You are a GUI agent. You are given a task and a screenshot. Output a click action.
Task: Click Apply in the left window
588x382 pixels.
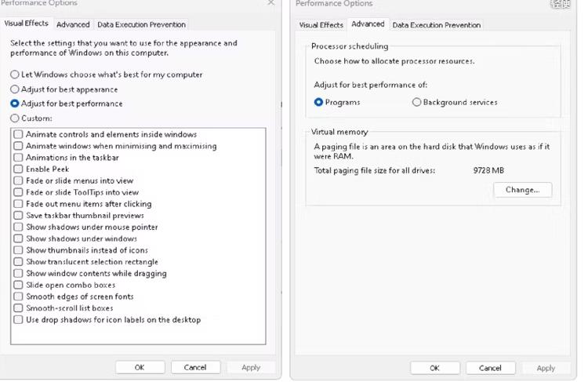[251, 367]
